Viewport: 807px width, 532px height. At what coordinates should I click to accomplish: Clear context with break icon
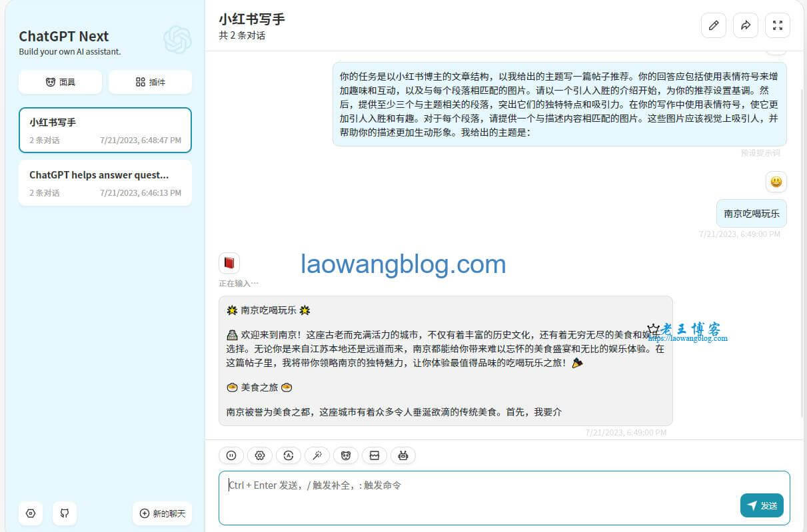tap(375, 455)
